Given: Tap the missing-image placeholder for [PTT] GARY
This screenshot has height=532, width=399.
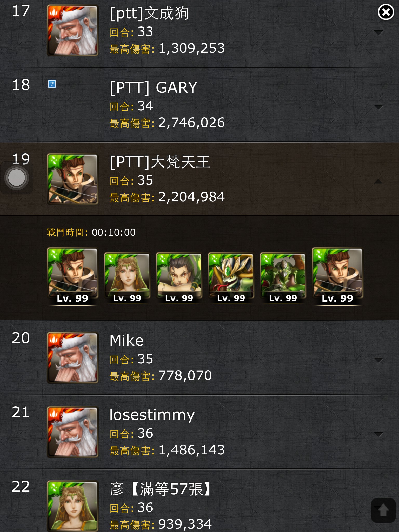Looking at the screenshot, I should pos(52,84).
